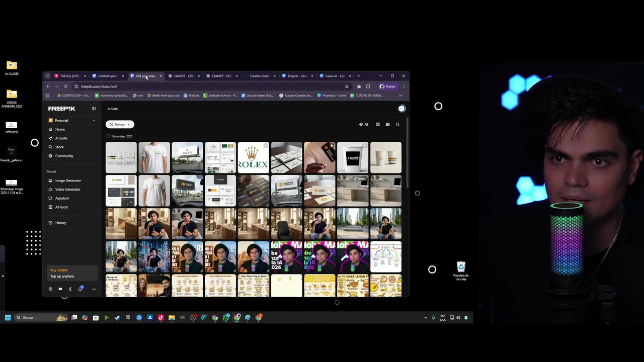Click the taskbar Buscar search box
The image size is (644, 362).
coord(41,317)
